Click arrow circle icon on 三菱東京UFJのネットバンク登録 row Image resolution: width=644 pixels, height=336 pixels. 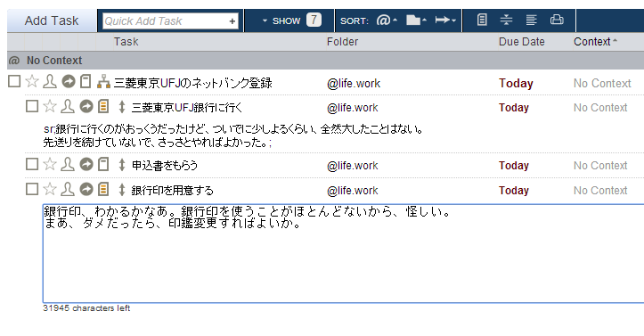69,81
